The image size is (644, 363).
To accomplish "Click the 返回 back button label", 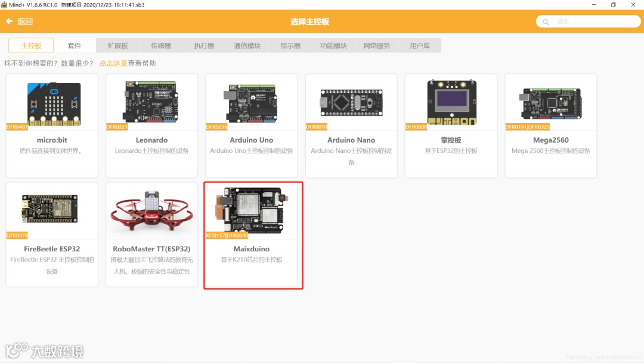I will point(24,21).
